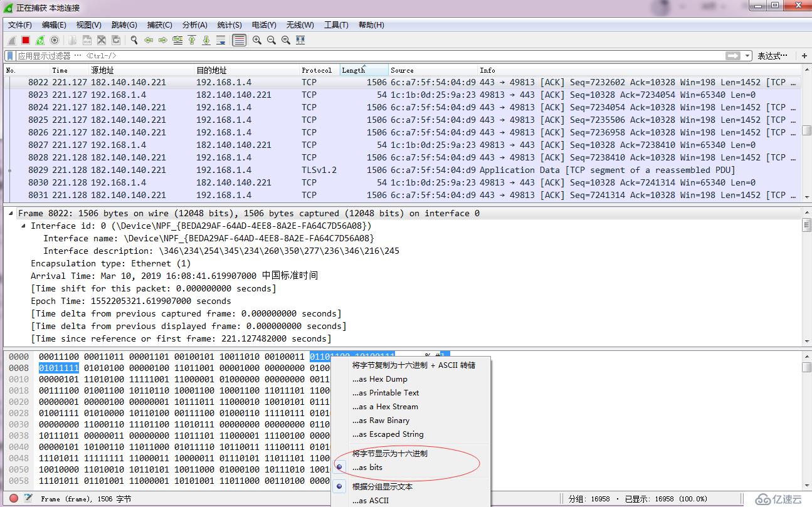The width and height of the screenshot is (812, 507).
Task: Click the display filter input field
Action: (x=370, y=56)
